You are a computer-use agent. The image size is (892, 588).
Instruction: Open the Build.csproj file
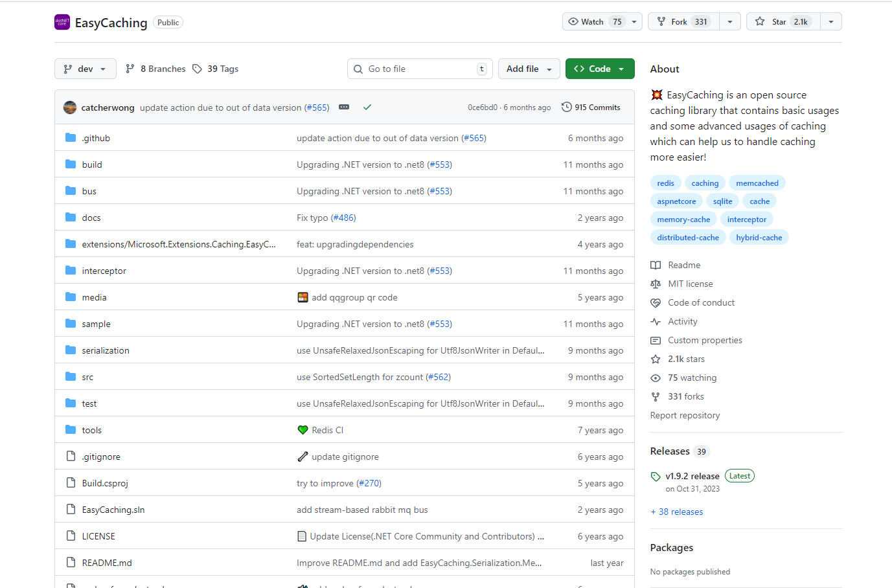[x=105, y=483]
